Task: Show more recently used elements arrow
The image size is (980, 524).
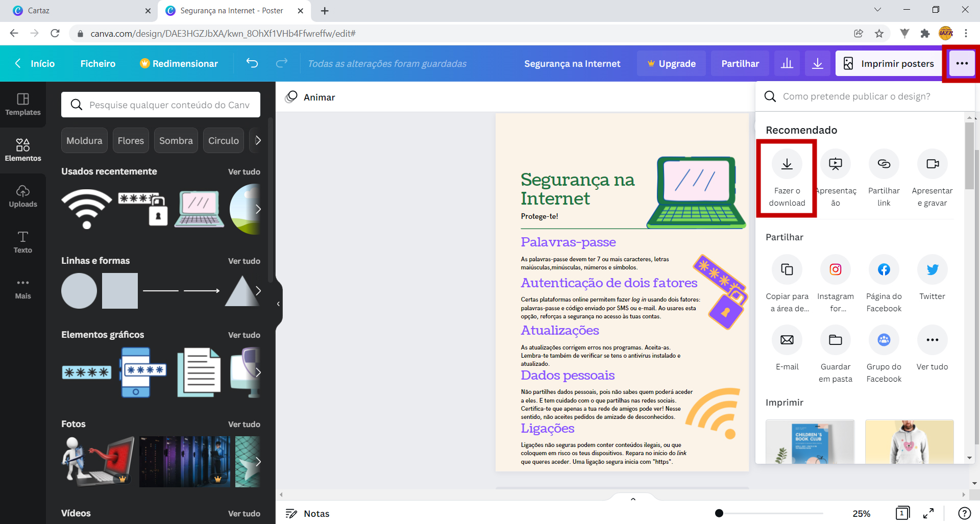Action: click(x=258, y=209)
